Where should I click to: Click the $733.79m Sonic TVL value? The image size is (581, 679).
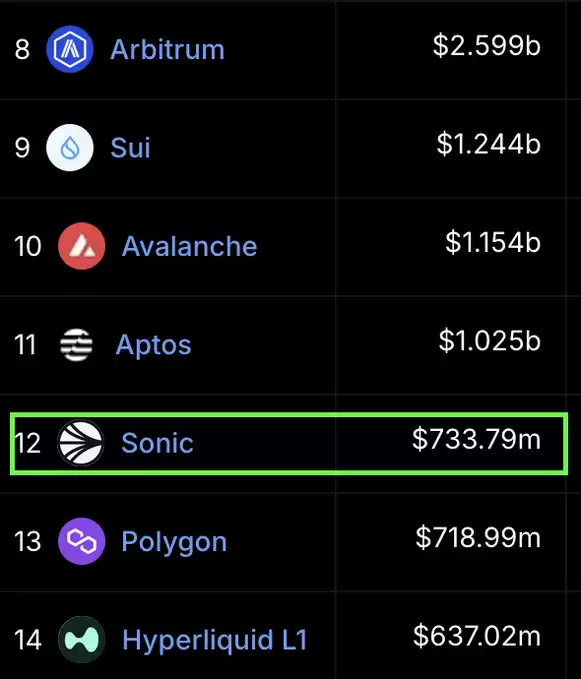[x=476, y=439]
